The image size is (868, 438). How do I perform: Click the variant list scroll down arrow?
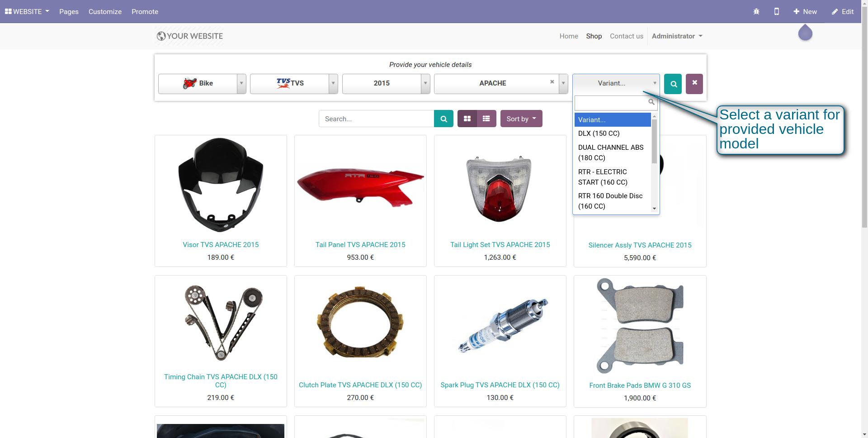click(654, 209)
